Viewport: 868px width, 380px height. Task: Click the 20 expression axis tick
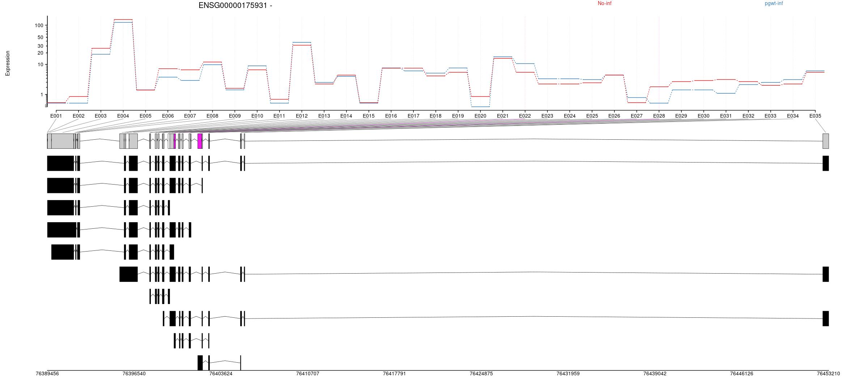pos(41,53)
